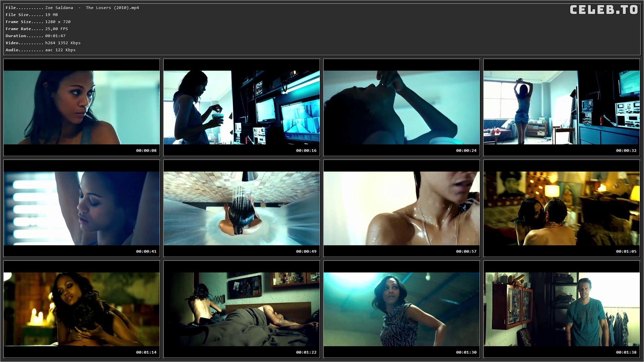Click the candlelit frame at 00:01:14

coord(82,309)
